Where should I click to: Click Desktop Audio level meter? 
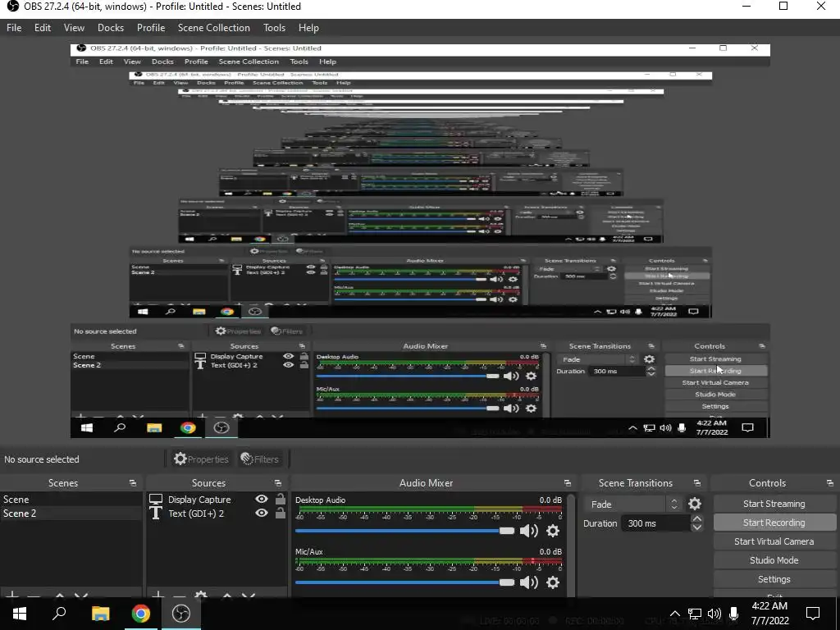(428, 509)
